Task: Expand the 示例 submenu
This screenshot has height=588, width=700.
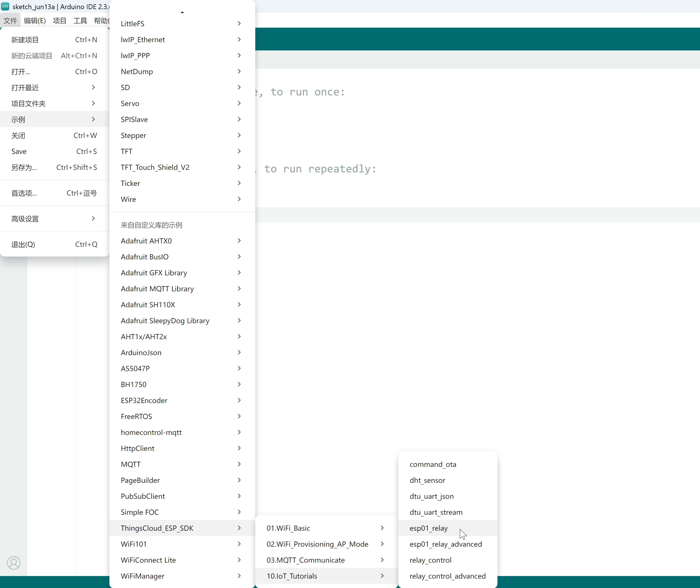Action: pos(55,119)
